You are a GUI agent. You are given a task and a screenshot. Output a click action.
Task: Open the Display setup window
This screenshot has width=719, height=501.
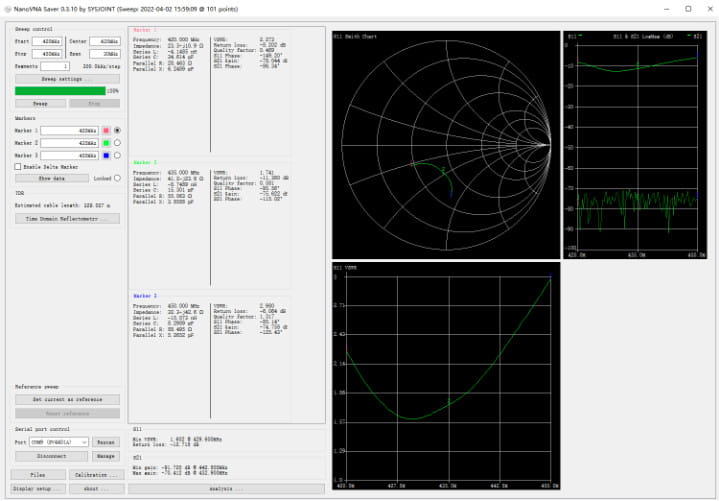tap(38, 489)
